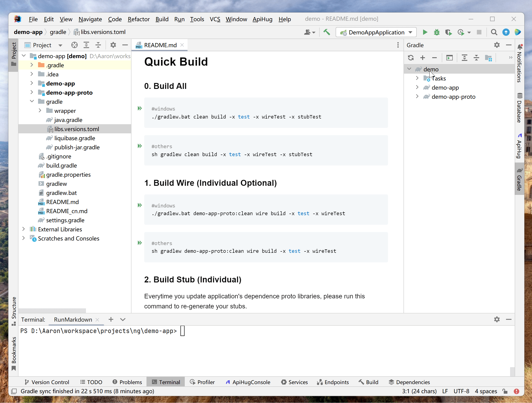
Task: Open the Endpoints tool window
Action: (x=333, y=382)
